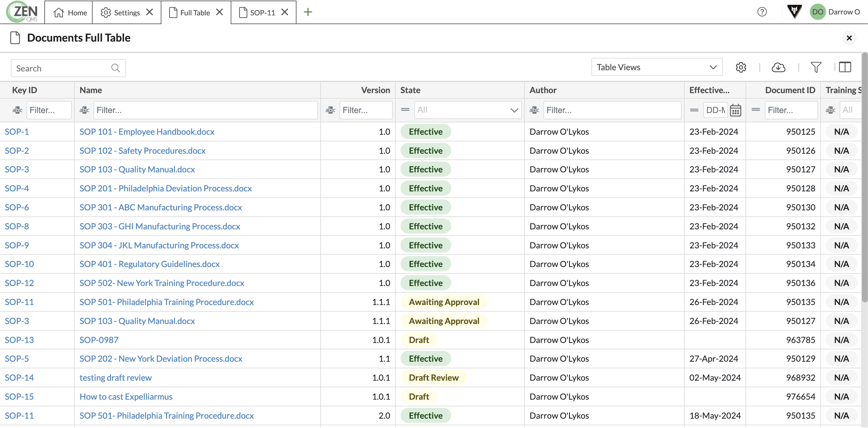Open the Effective date calendar picker

735,110
